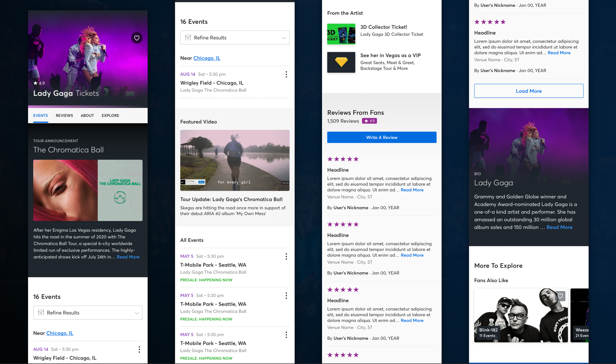Click the 4.9 star rating badge
The image size is (616, 364).
369,121
